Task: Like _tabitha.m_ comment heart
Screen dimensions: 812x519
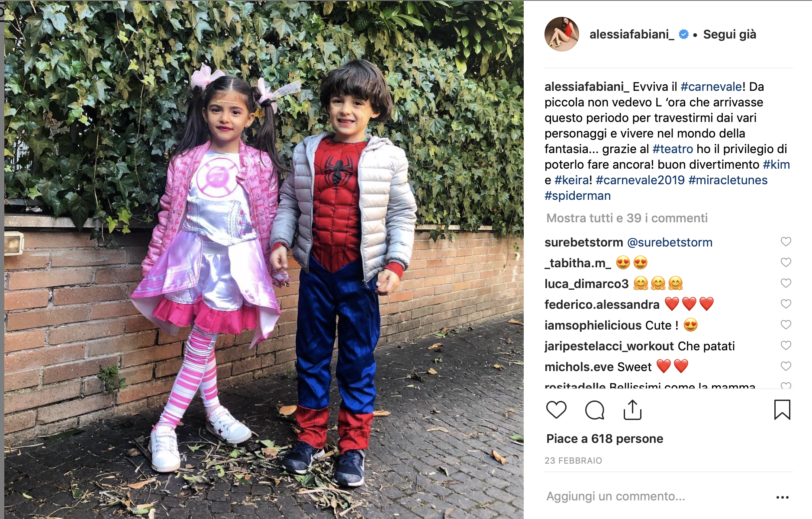Action: tap(786, 263)
